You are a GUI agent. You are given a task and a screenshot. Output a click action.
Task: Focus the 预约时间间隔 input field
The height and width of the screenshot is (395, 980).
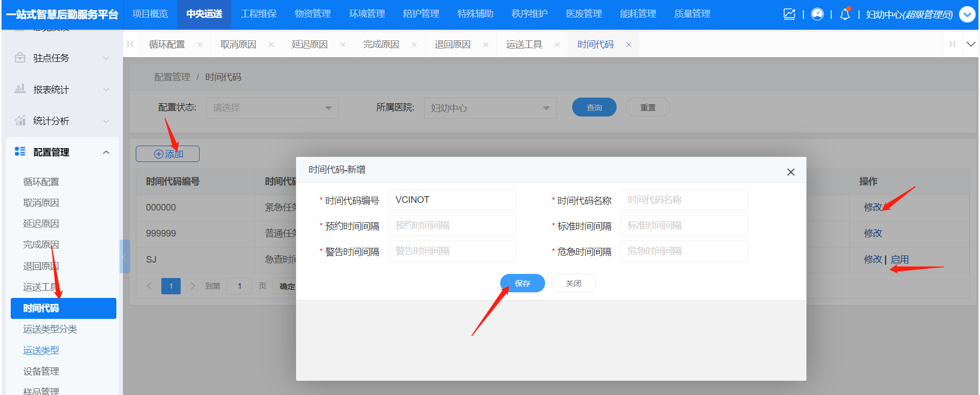pyautogui.click(x=452, y=225)
